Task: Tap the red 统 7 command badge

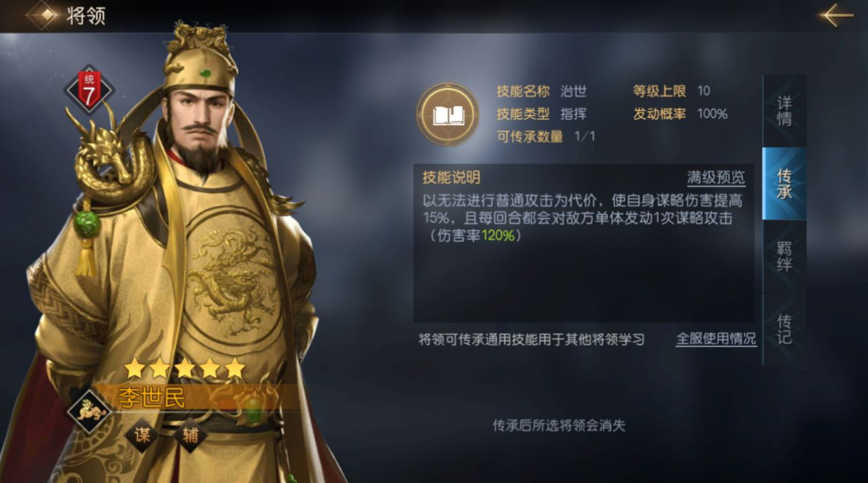Action: click(x=89, y=90)
